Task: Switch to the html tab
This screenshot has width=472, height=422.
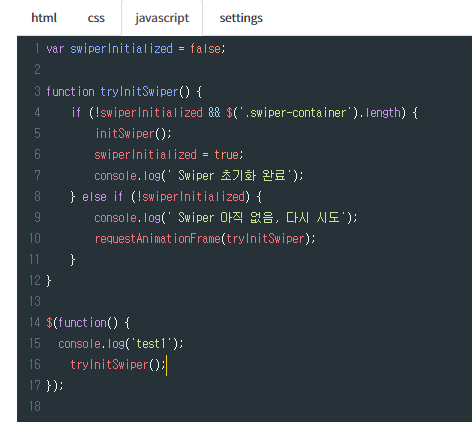Action: pyautogui.click(x=44, y=18)
